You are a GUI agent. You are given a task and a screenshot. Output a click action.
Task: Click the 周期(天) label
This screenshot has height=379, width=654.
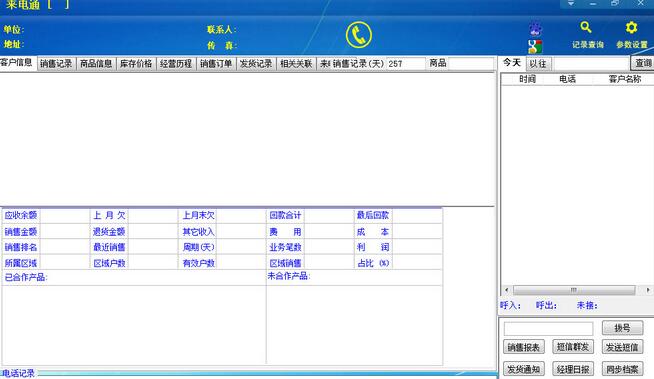[x=199, y=247]
